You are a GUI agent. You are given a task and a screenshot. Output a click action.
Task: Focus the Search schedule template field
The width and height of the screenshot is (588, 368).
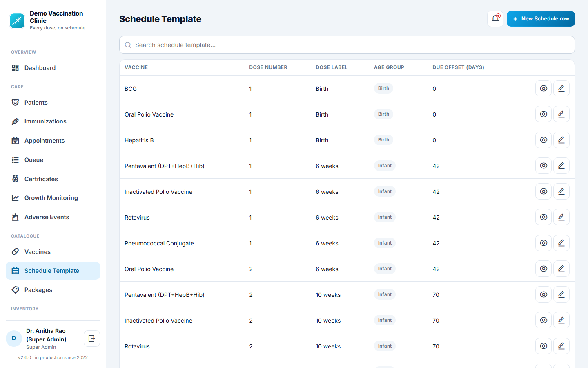(x=347, y=45)
